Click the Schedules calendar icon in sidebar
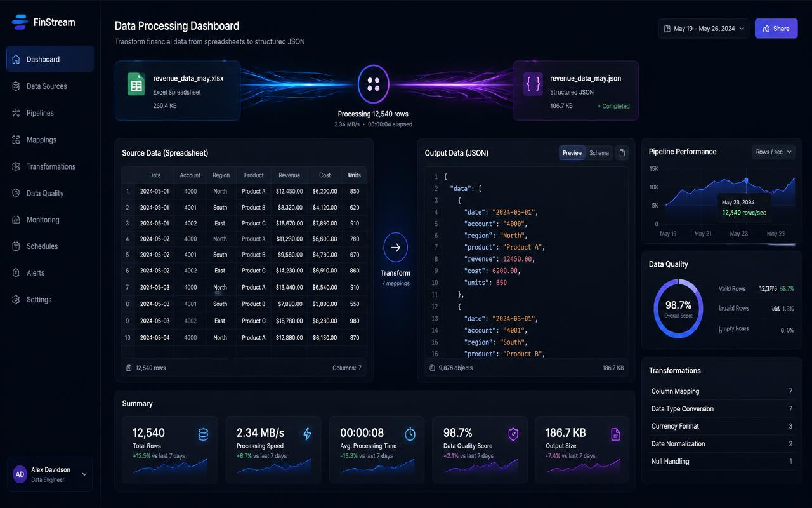This screenshot has width=812, height=508. [x=16, y=246]
